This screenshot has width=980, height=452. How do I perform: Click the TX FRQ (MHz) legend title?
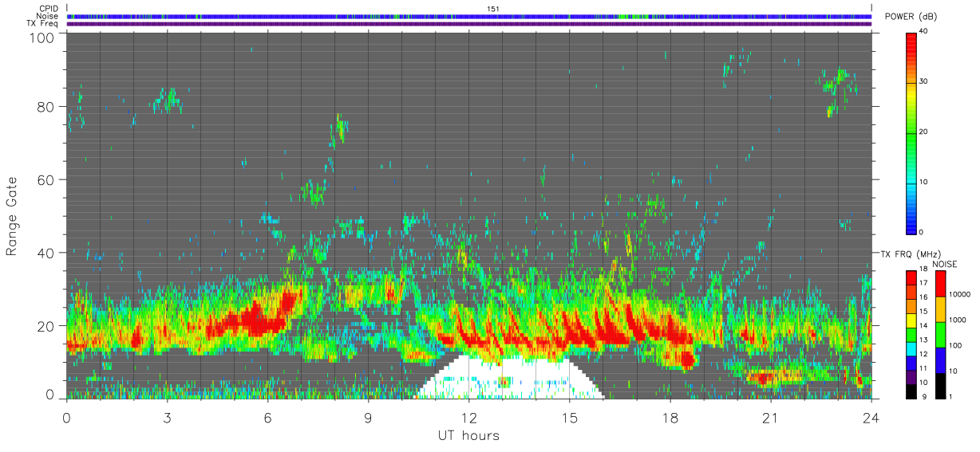[x=911, y=254]
